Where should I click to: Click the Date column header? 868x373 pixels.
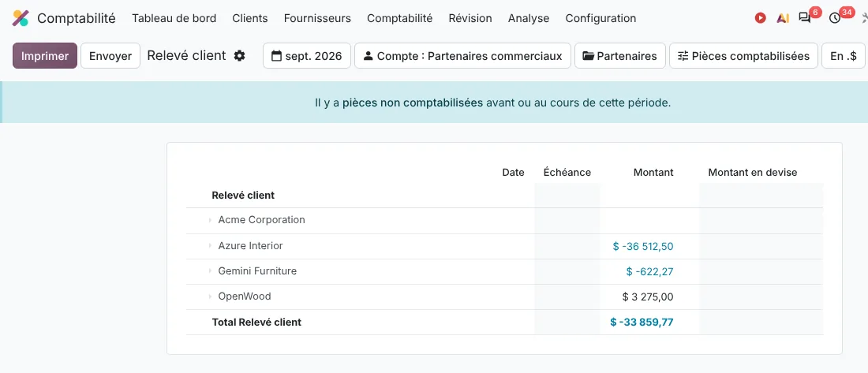coord(513,172)
